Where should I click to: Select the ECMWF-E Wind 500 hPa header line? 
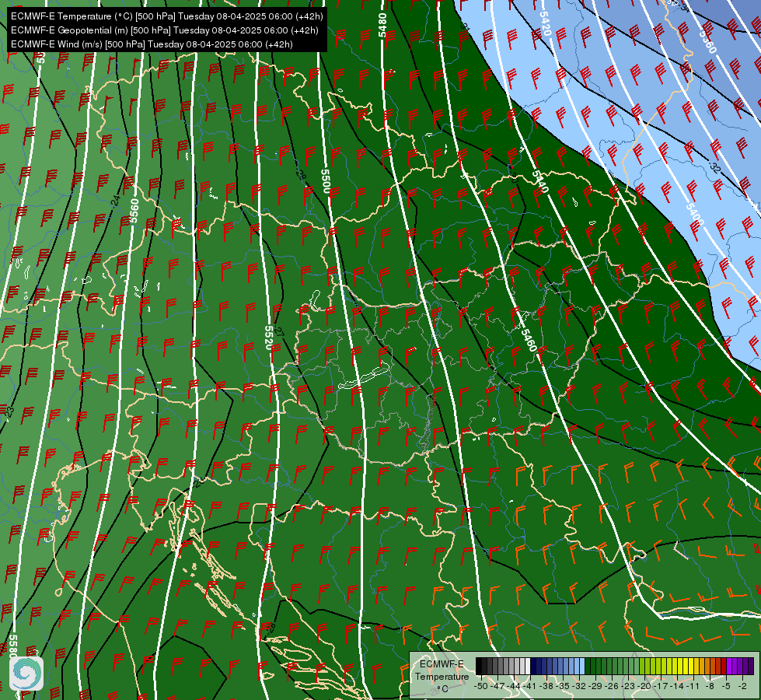152,44
